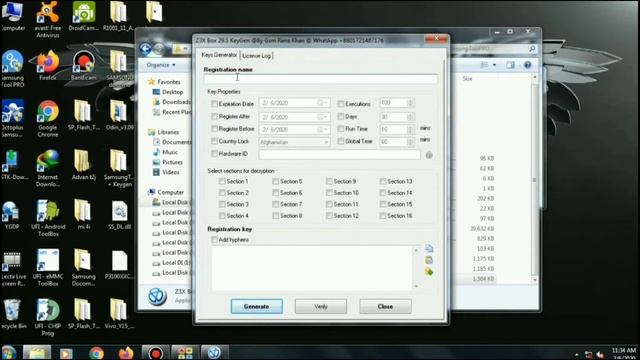Click the Explorer search magnifier icon
This screenshot has width=640, height=360.
pyautogui.click(x=532, y=49)
